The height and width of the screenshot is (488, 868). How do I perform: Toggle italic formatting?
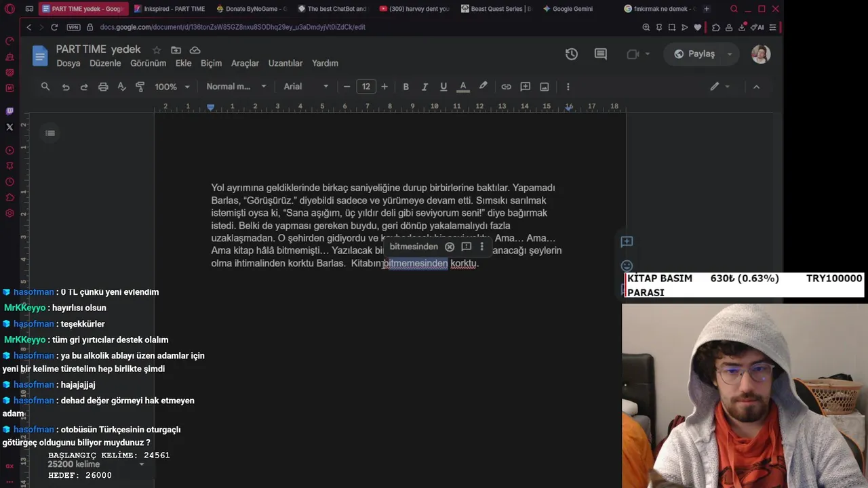425,87
